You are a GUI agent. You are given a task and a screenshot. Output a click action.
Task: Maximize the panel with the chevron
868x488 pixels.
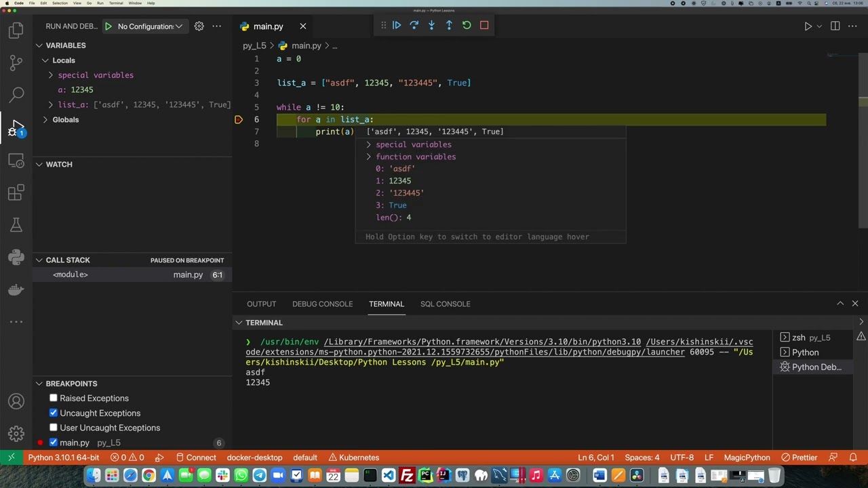point(840,304)
